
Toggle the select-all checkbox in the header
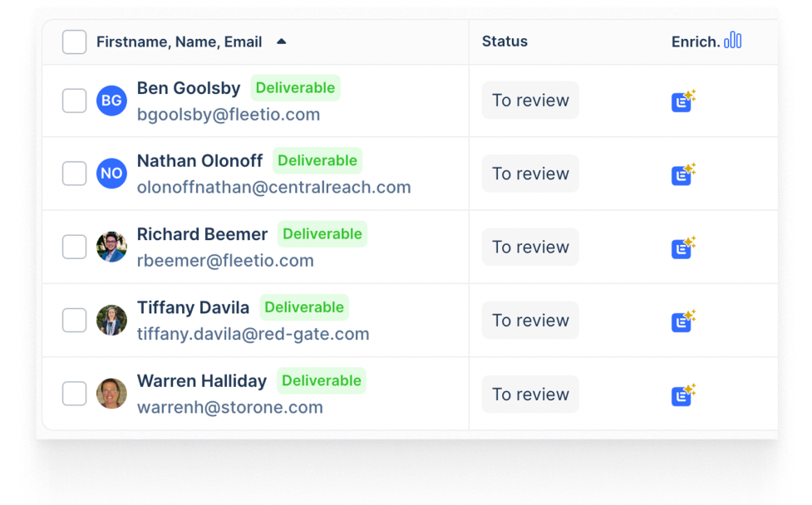75,42
